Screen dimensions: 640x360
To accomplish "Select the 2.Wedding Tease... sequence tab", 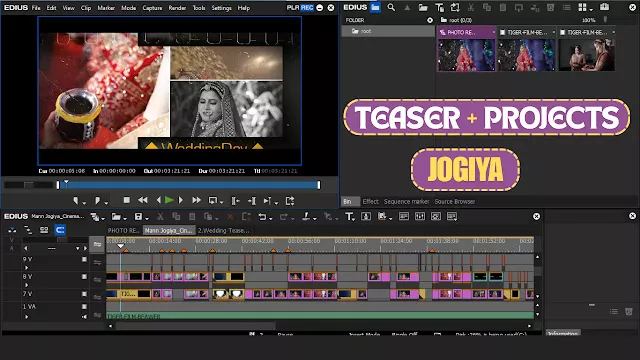I will [223, 230].
